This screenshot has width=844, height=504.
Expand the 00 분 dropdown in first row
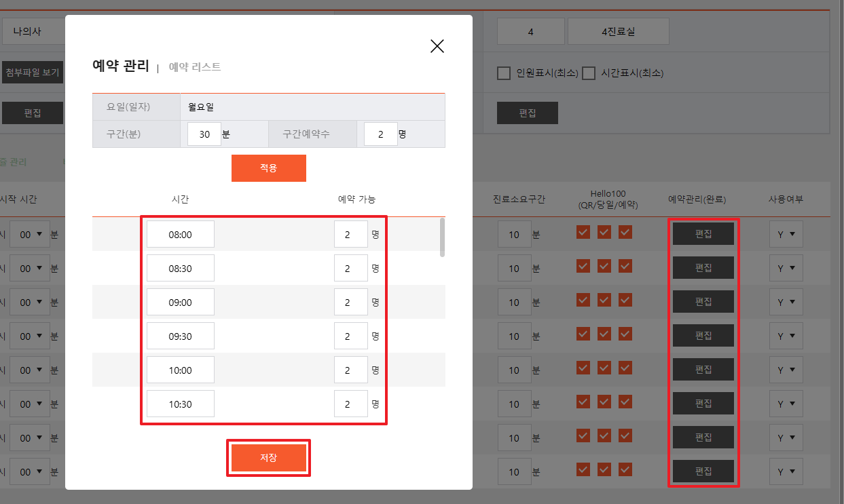point(30,234)
